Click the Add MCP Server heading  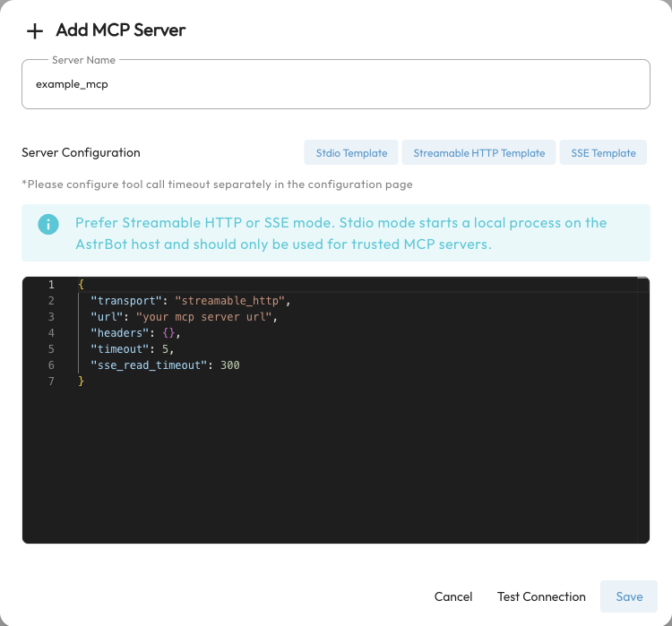121,30
